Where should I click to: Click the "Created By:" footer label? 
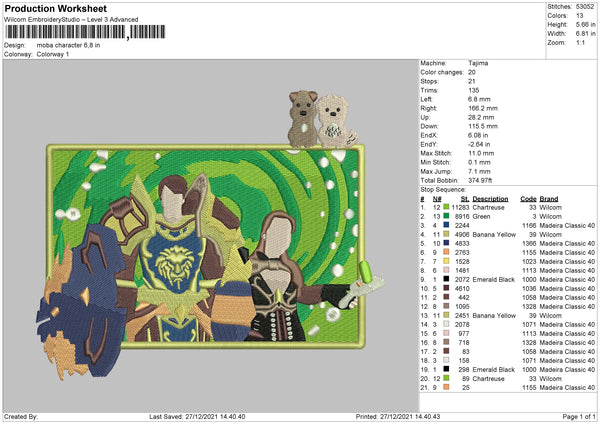pos(21,417)
